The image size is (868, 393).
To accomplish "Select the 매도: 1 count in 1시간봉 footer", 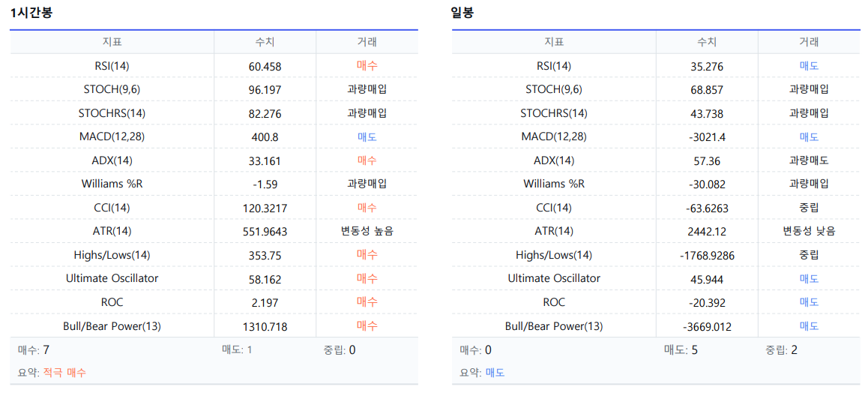I will [x=237, y=349].
